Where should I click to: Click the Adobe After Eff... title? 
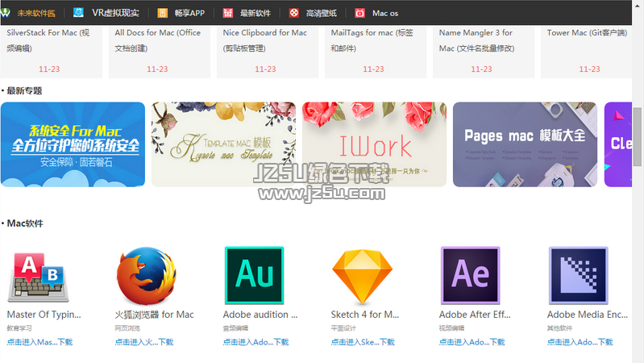(x=475, y=315)
